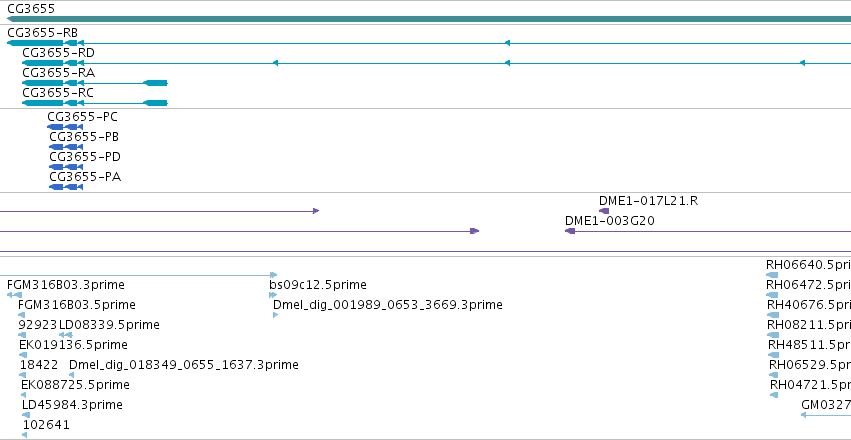This screenshot has height=440, width=851.
Task: Select transcript CG3655-RD
Action: (x=436, y=63)
